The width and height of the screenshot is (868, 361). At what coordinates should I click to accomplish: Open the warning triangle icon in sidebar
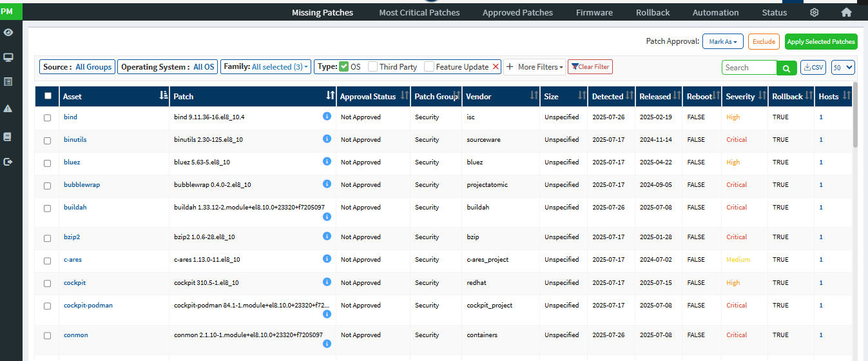[8, 108]
